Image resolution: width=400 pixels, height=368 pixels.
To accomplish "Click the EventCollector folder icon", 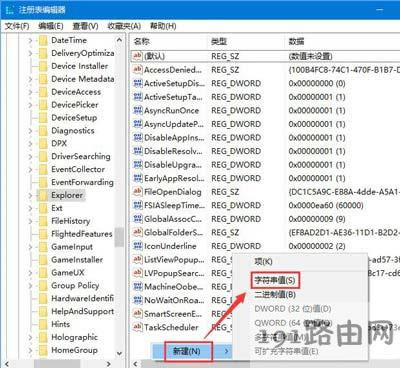I will (x=43, y=170).
